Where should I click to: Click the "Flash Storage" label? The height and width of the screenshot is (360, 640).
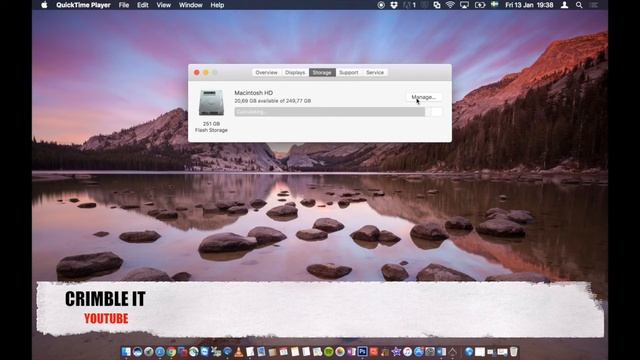pyautogui.click(x=211, y=130)
